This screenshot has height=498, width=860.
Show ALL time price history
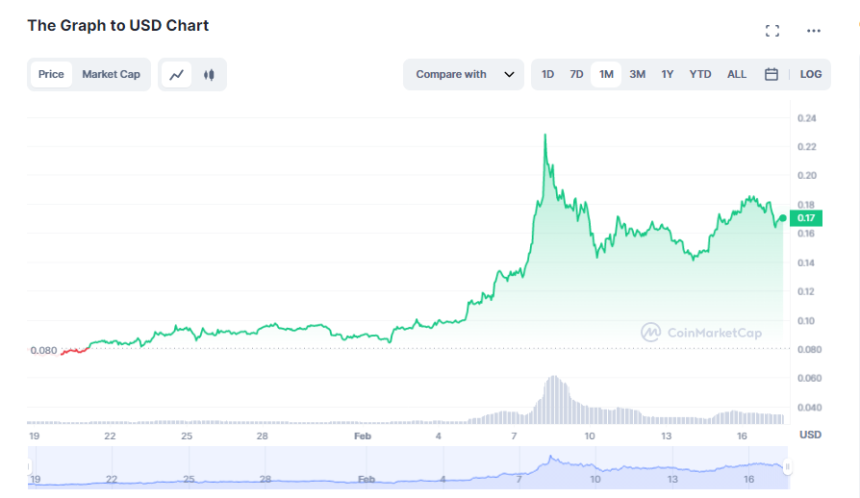click(x=737, y=74)
